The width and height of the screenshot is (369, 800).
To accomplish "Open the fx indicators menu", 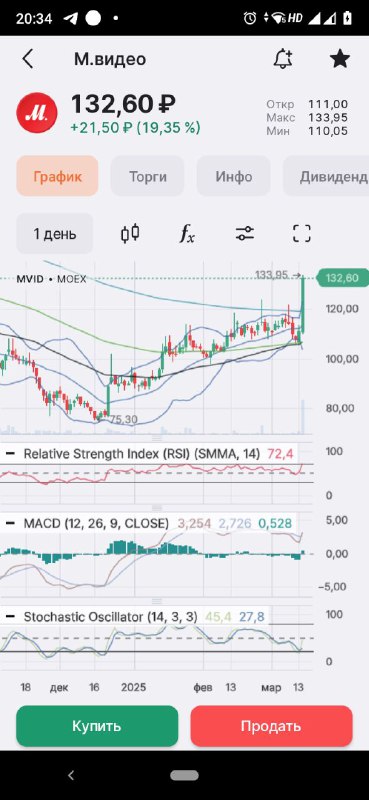I will coord(187,234).
